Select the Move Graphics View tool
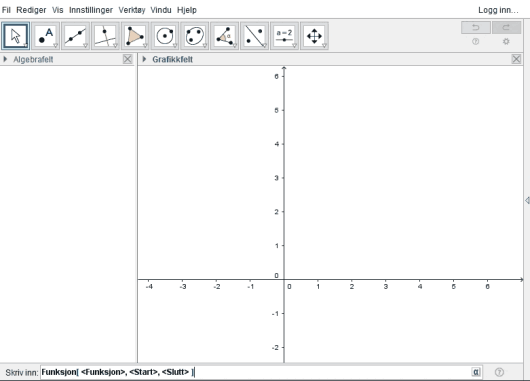Screen dimensions: 530x381 [314, 36]
